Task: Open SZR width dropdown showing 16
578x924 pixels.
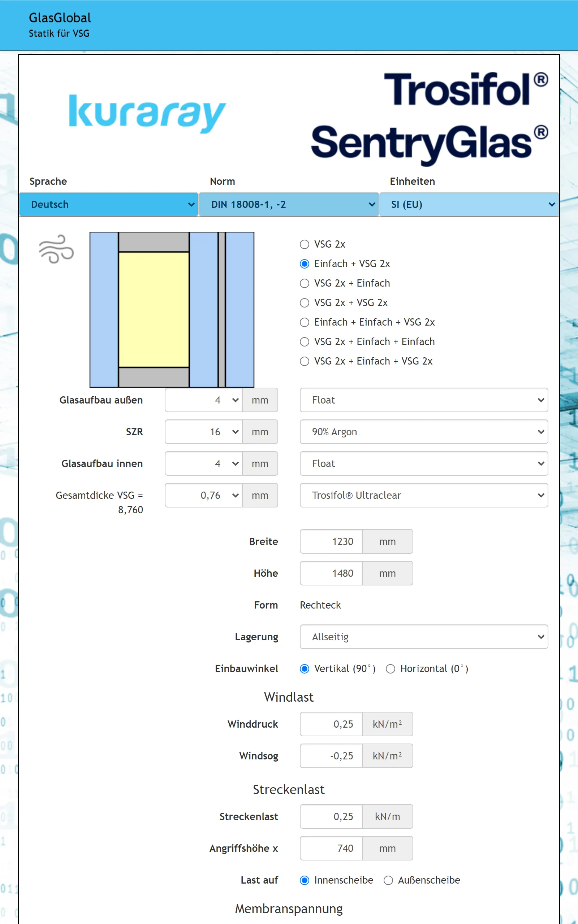Action: click(203, 431)
